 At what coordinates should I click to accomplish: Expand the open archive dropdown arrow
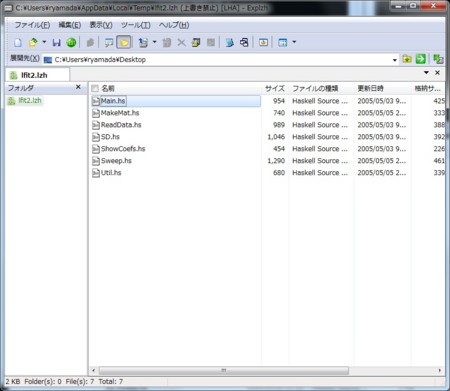coord(44,42)
